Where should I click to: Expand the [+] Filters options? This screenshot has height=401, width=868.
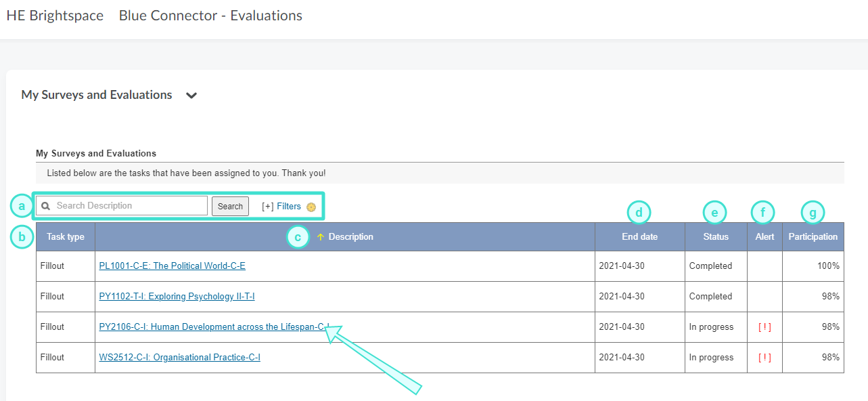pos(281,207)
